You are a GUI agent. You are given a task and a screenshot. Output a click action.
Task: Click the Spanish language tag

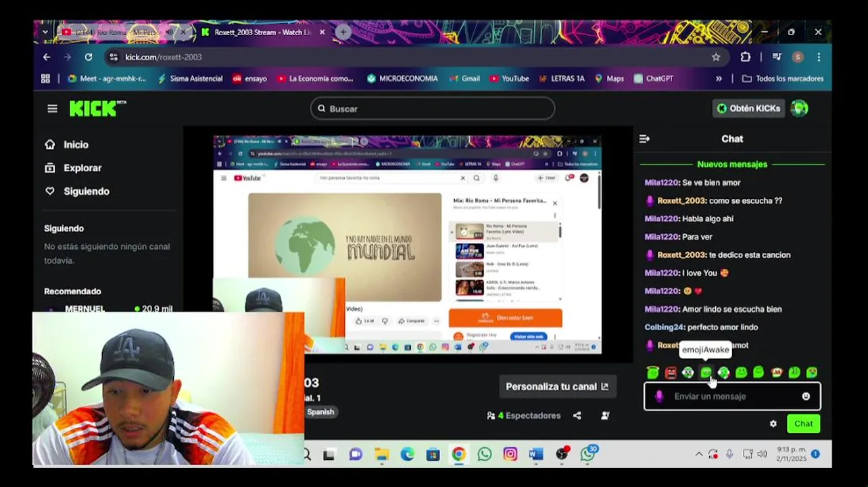(x=320, y=412)
